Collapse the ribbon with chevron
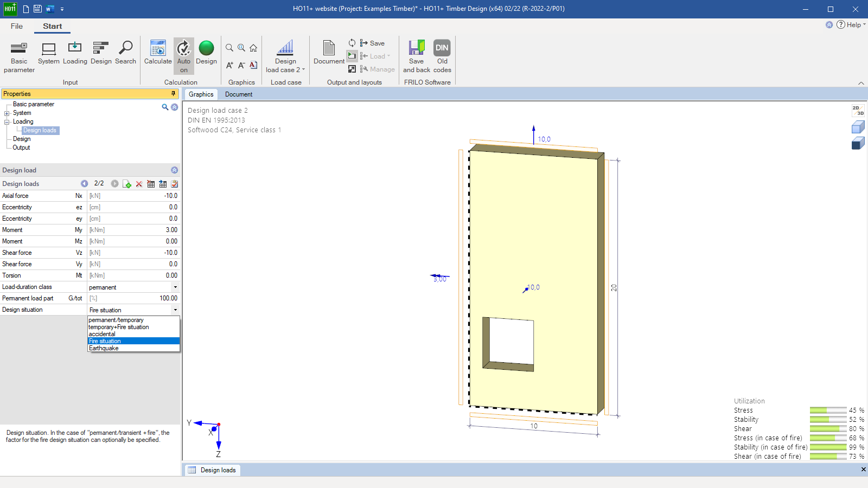Image resolution: width=868 pixels, height=488 pixels. pos(861,83)
